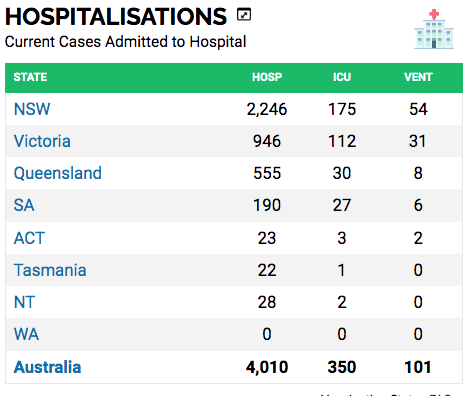This screenshot has width=473, height=396.
Task: Open the Queensland state link
Action: 58,173
